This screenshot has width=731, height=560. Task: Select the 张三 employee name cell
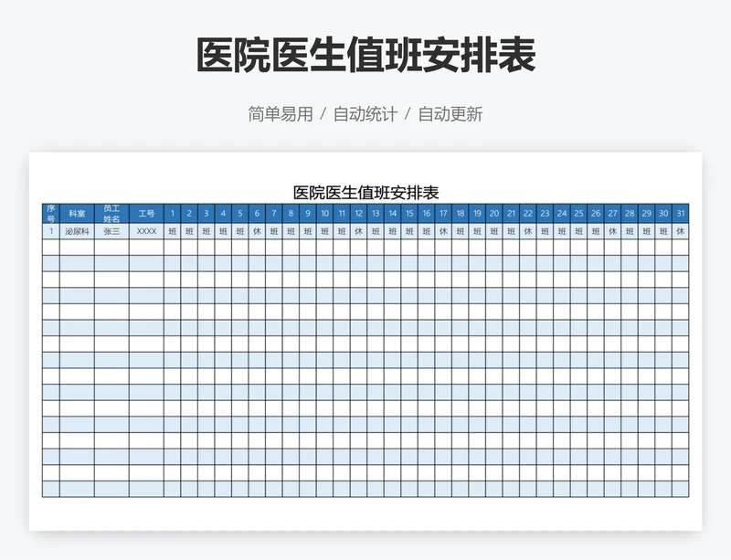pyautogui.click(x=111, y=231)
